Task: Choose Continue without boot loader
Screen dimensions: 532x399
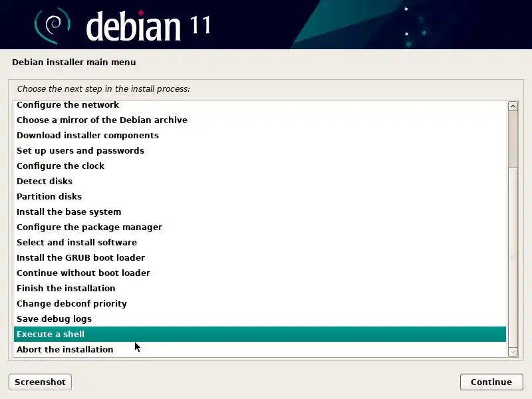Action: [259, 273]
